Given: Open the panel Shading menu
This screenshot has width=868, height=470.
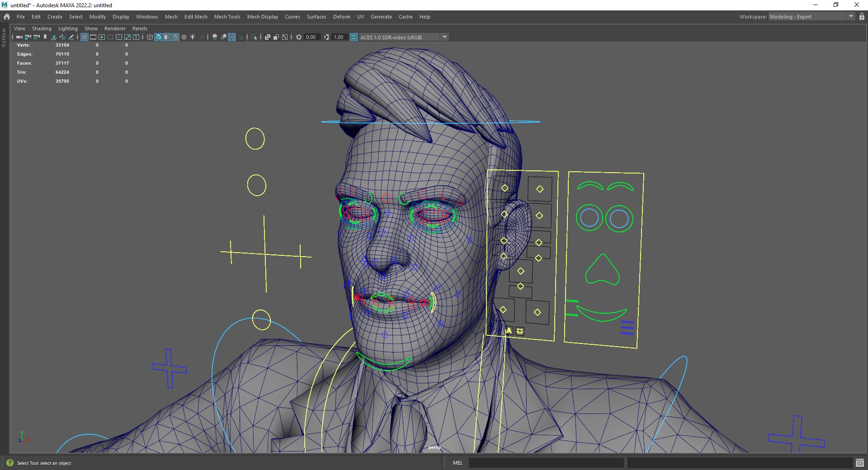Looking at the screenshot, I should coord(42,28).
